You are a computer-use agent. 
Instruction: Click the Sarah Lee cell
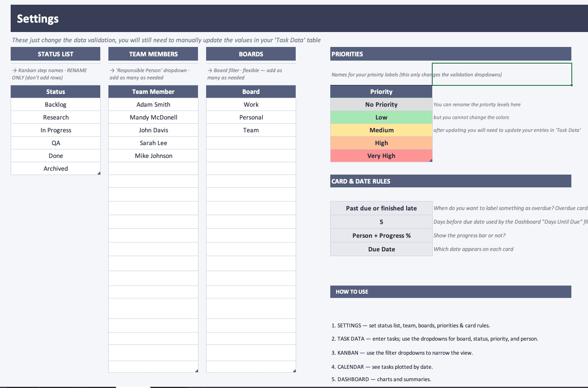(153, 143)
